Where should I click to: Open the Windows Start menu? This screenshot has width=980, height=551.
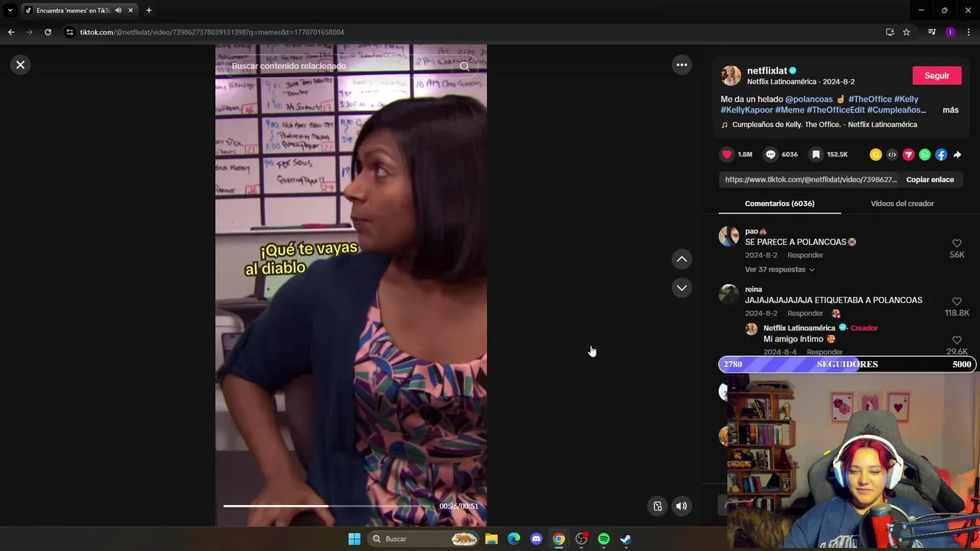354,539
